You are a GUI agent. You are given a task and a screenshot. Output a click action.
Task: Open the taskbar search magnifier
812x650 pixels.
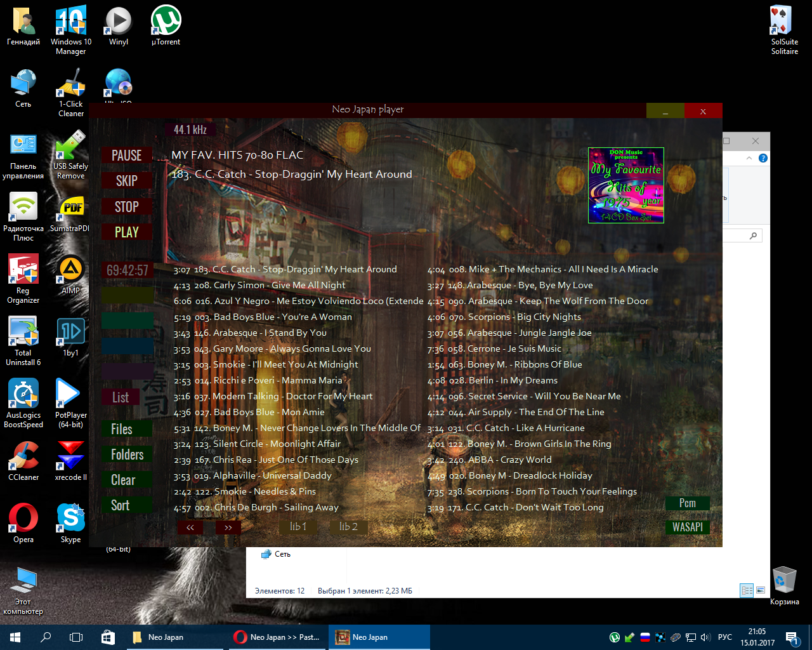(x=46, y=637)
